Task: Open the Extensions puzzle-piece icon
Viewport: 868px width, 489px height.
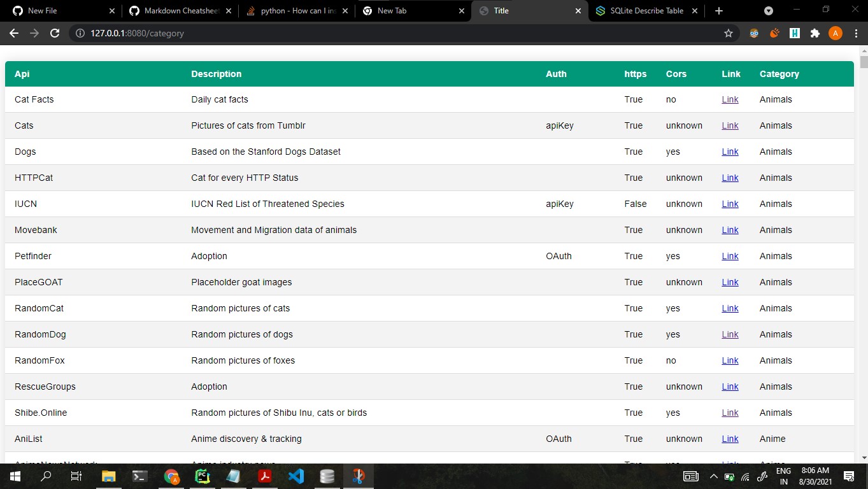Action: [x=815, y=33]
